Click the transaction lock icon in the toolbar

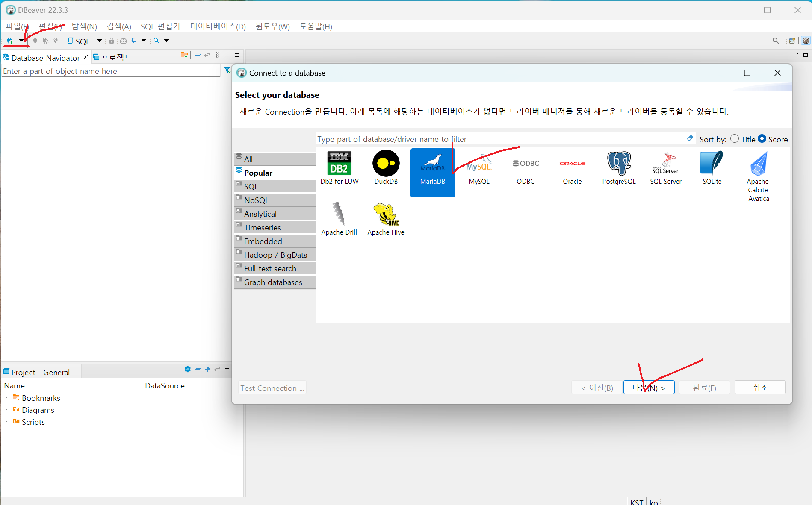[112, 41]
